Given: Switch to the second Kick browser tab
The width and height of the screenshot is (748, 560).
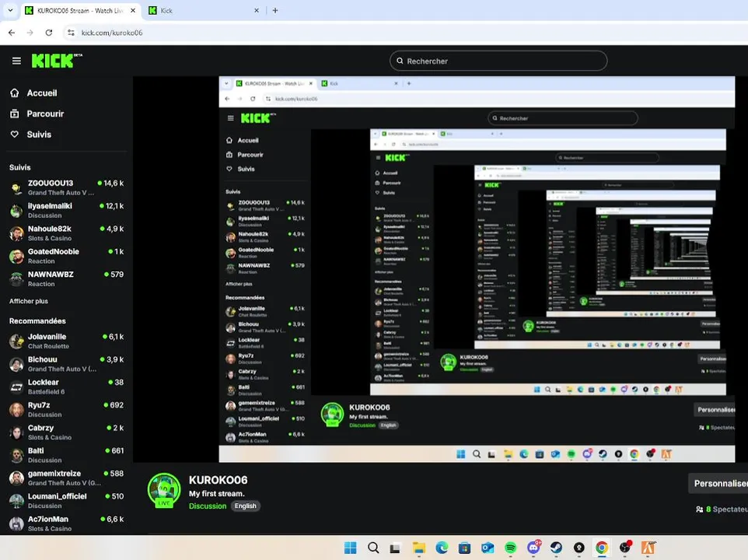Looking at the screenshot, I should pyautogui.click(x=204, y=10).
